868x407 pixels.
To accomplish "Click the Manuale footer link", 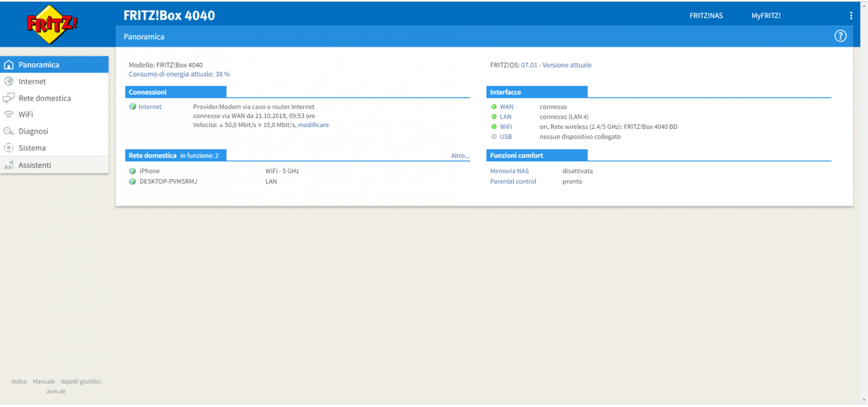I will click(44, 382).
